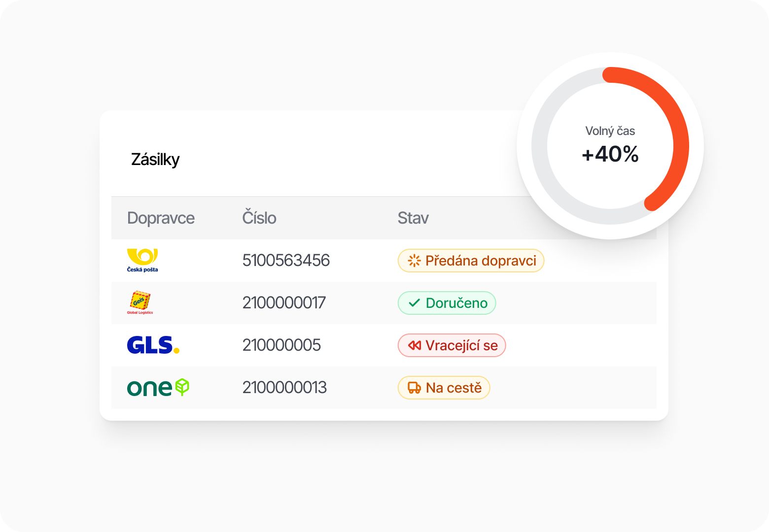Click the Doručeno status label text
This screenshot has width=769, height=532.
(x=456, y=303)
